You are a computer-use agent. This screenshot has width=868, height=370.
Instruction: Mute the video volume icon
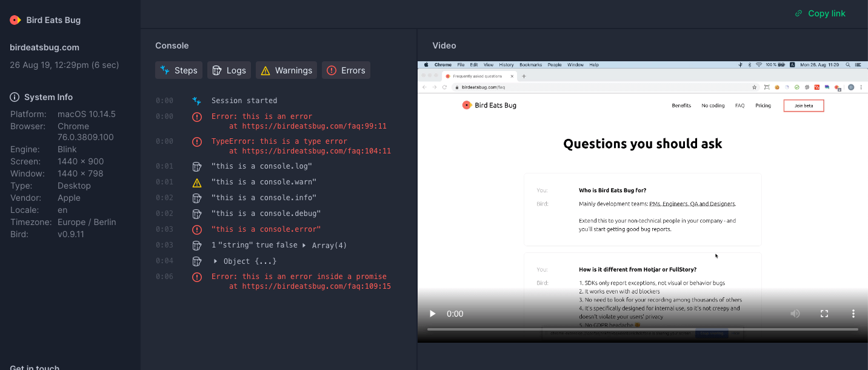795,314
